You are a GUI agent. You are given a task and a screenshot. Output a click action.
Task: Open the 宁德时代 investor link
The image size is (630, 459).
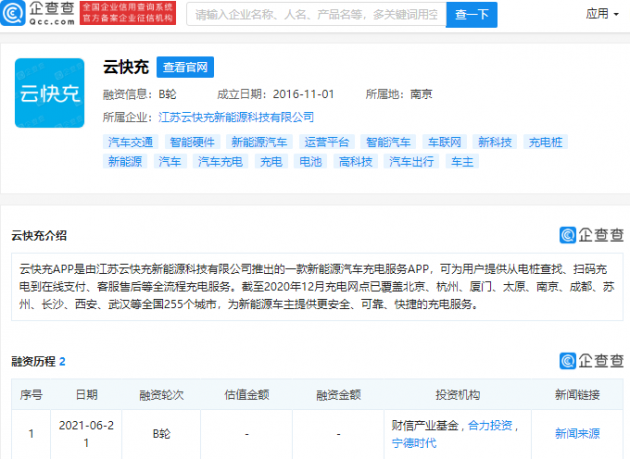414,443
